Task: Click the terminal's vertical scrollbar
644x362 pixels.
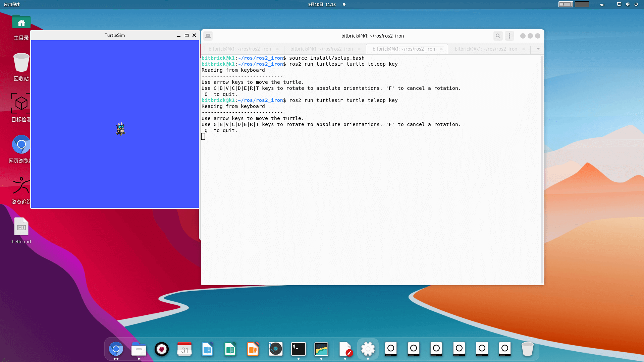Action: (x=542, y=168)
